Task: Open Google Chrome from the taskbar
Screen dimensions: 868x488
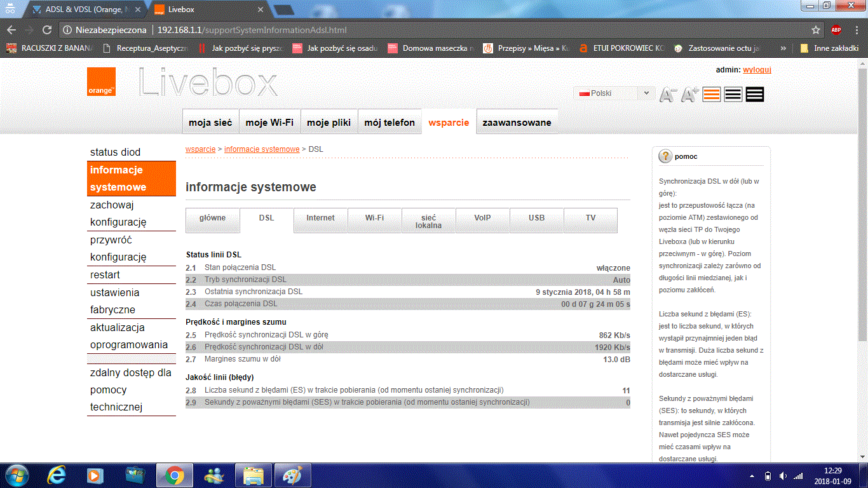Action: pyautogui.click(x=175, y=475)
